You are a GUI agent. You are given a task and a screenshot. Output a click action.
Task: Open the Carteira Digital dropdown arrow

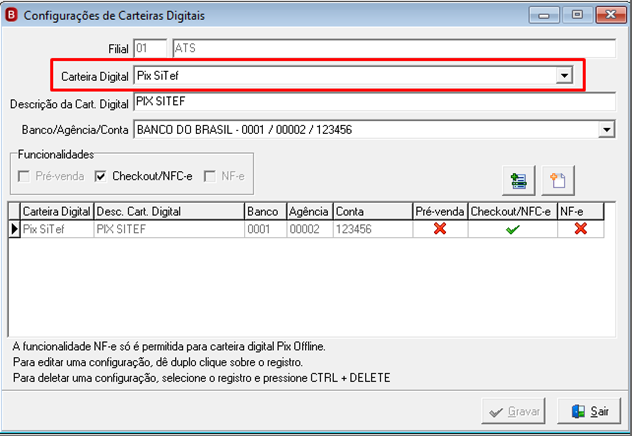pyautogui.click(x=564, y=75)
